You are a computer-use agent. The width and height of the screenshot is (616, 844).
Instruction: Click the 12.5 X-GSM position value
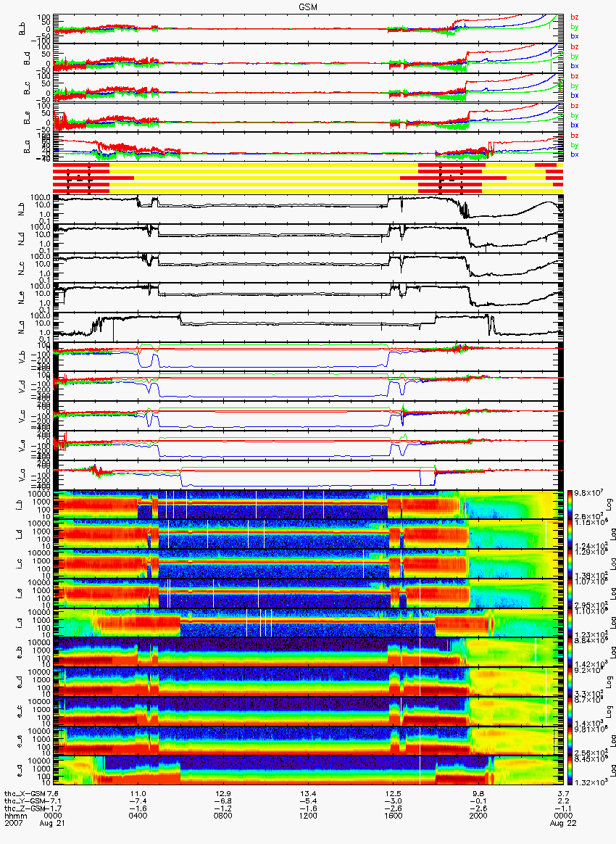point(393,793)
